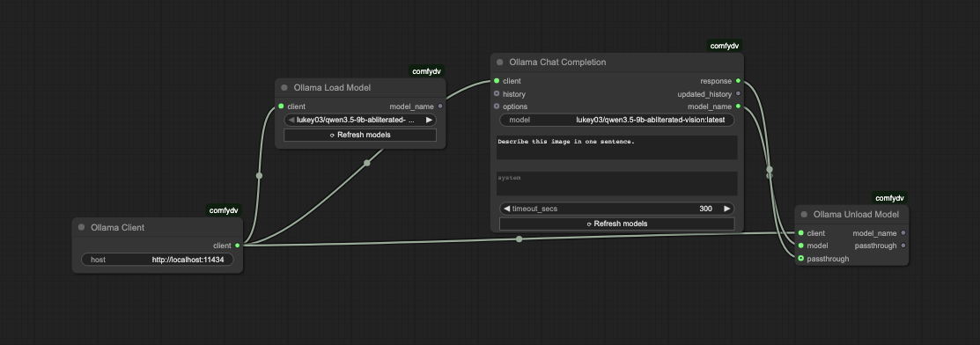The height and width of the screenshot is (345, 980).
Task: Increase timeout_secs with the right arrow
Action: (727, 209)
